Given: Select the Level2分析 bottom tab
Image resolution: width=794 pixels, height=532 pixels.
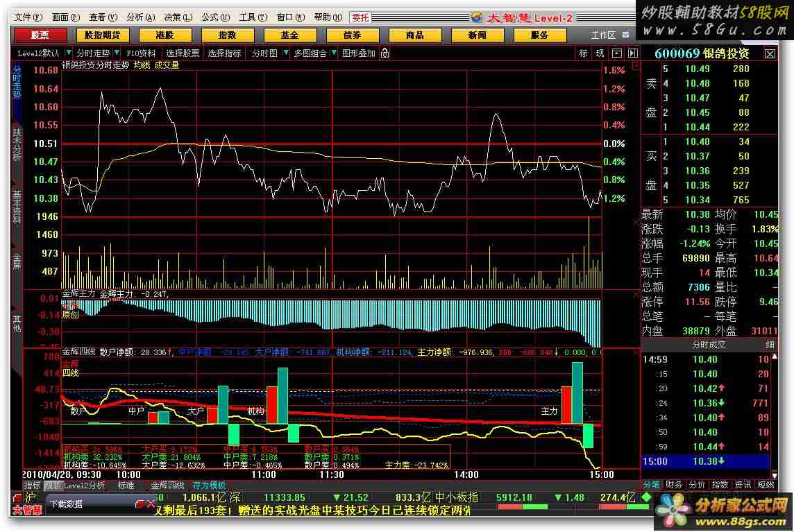Looking at the screenshot, I should [84, 485].
